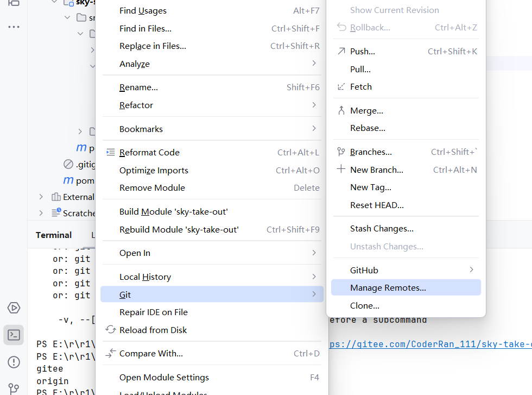532x395 pixels.
Task: Select Manage Remotes in Git submenu
Action: click(406, 287)
